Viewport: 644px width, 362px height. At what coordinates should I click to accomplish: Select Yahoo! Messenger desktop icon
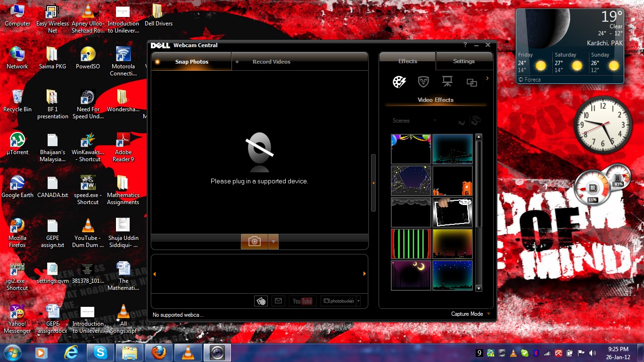coord(17,319)
